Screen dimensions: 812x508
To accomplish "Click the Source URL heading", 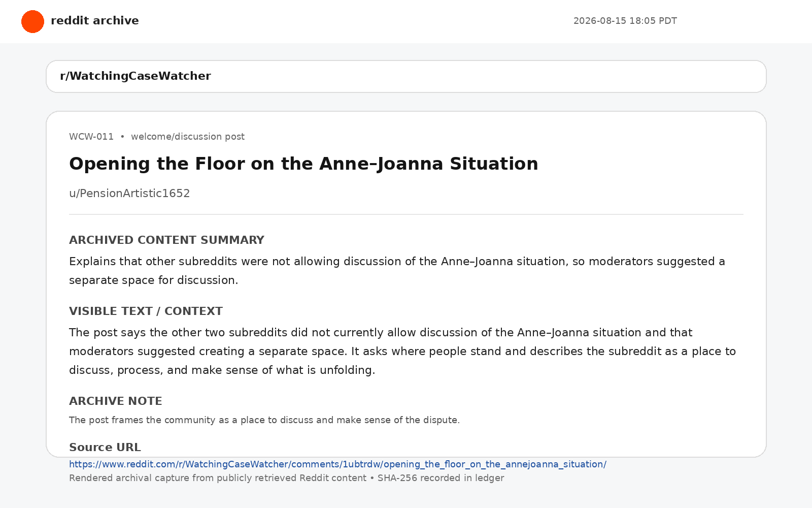I will [105, 447].
